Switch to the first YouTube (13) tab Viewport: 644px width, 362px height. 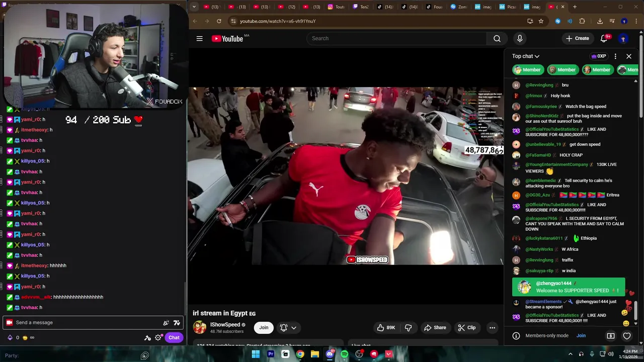pyautogui.click(x=211, y=7)
